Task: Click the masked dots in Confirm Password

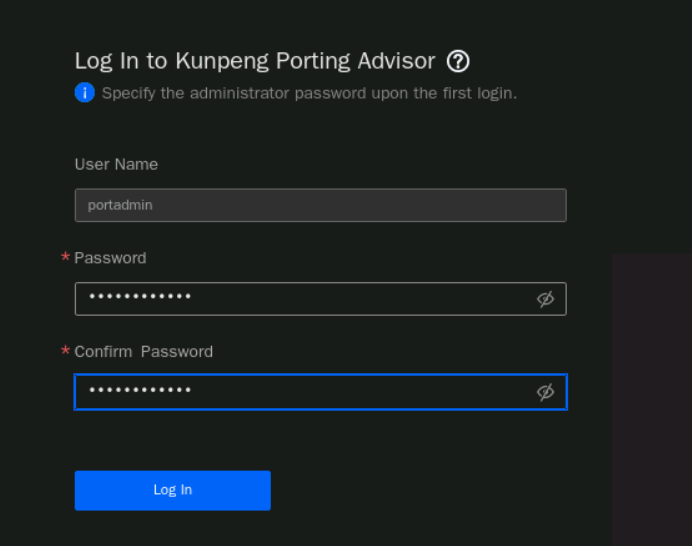Action: 140,391
